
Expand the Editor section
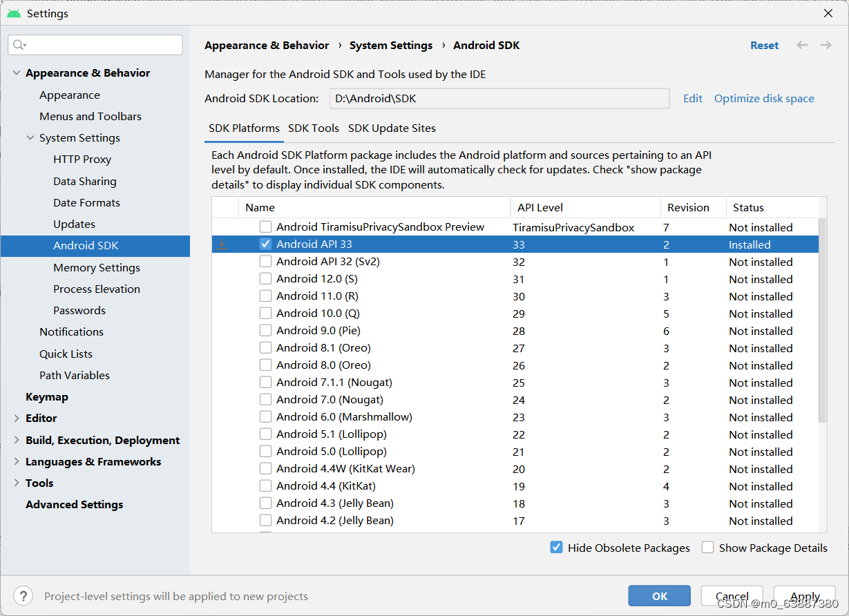point(17,418)
